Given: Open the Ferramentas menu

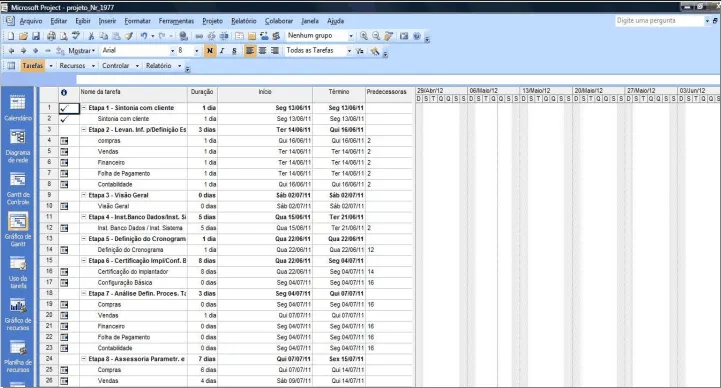Looking at the screenshot, I should click(x=176, y=21).
